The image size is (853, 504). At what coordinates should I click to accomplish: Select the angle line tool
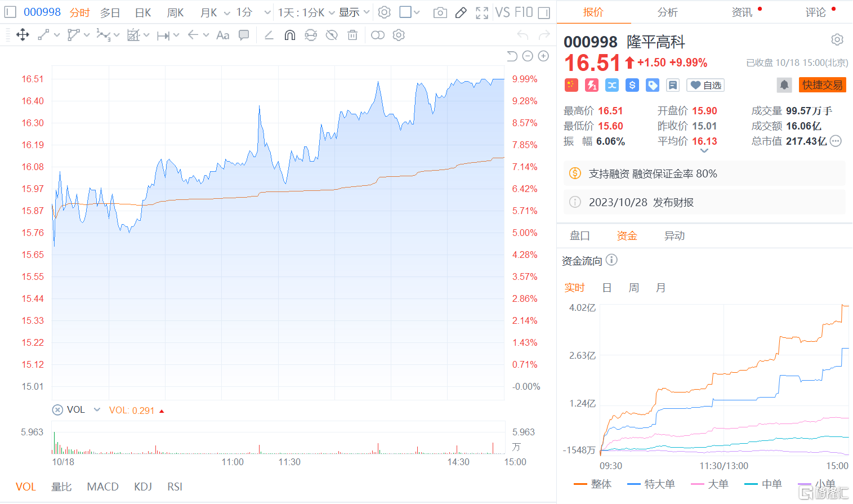pos(269,35)
